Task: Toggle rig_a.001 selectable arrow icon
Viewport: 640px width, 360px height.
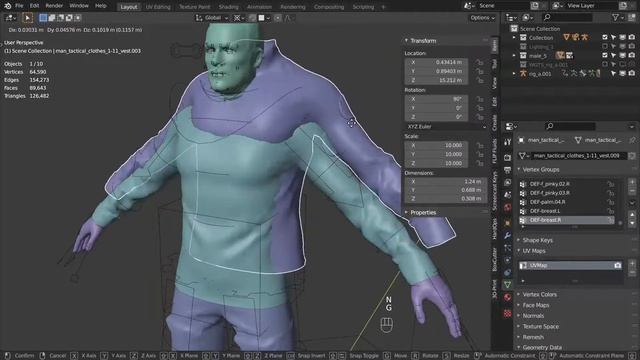Action: tap(613, 73)
